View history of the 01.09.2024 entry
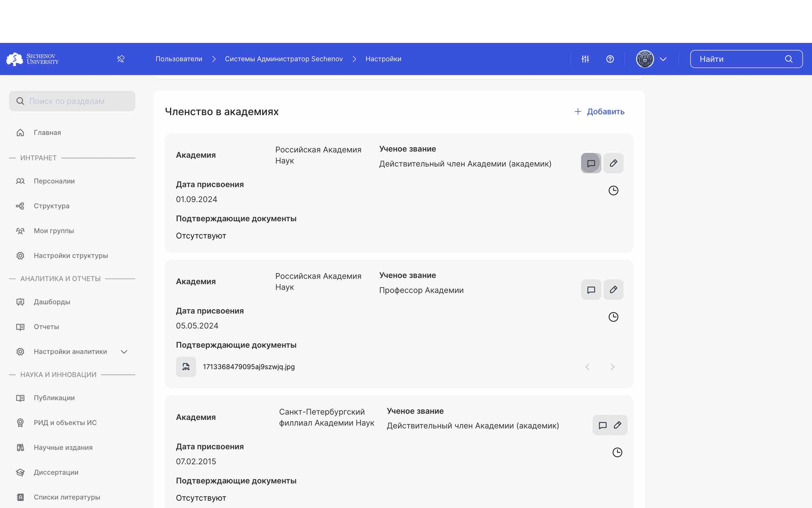The image size is (812, 508). [613, 190]
